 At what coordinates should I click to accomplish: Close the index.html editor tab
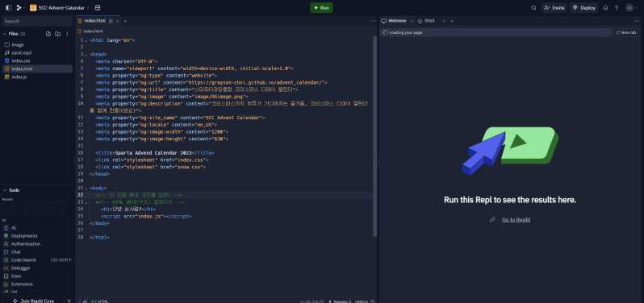point(118,21)
